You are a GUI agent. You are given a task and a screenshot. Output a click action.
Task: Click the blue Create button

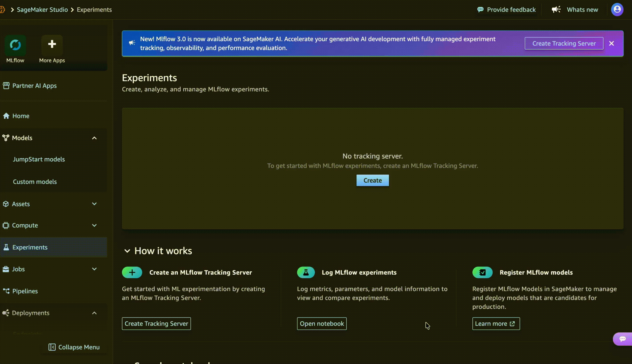(373, 180)
